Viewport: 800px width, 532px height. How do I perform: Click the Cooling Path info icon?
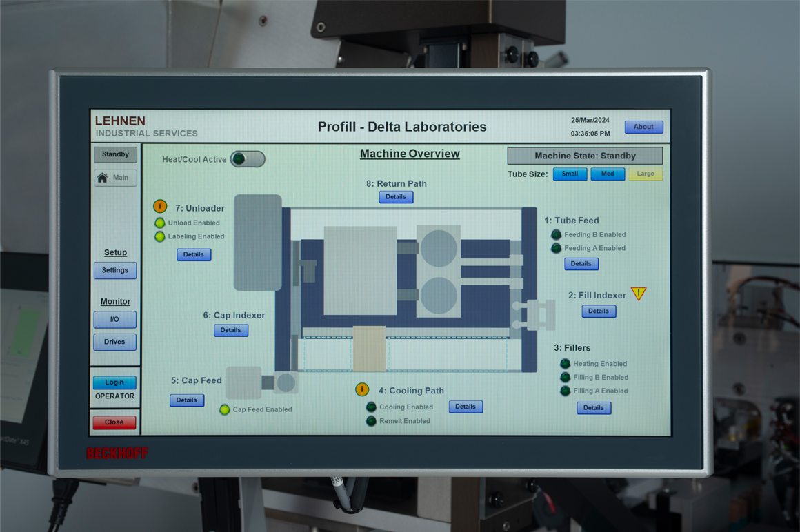tap(362, 390)
